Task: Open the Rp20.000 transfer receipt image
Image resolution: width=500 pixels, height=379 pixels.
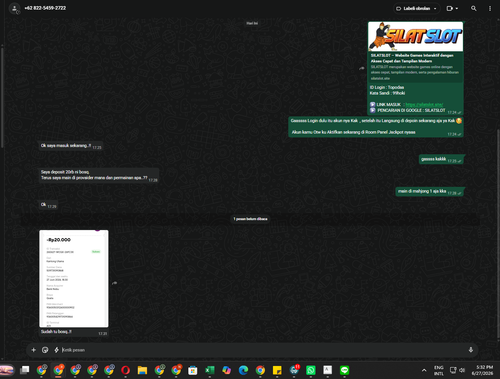Action: [x=74, y=278]
